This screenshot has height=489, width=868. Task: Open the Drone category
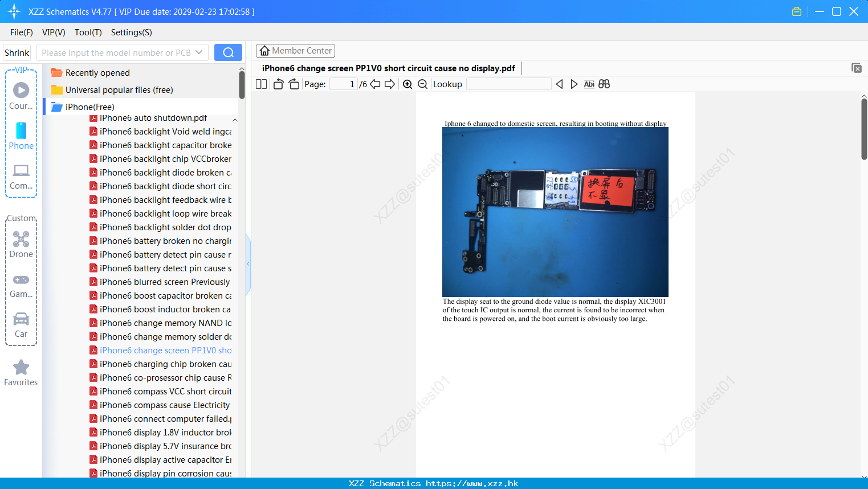21,244
